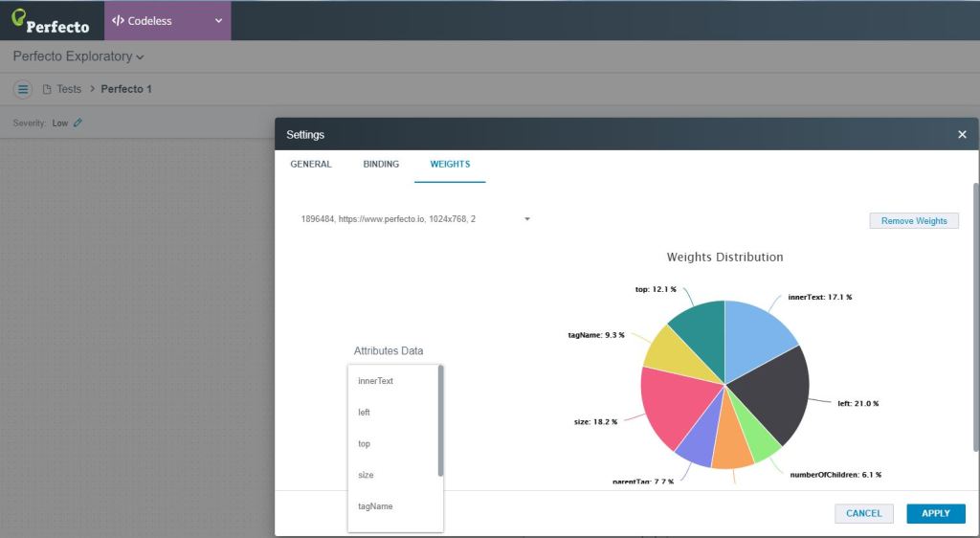Select the tagName attribute item
980x538 pixels.
375,506
